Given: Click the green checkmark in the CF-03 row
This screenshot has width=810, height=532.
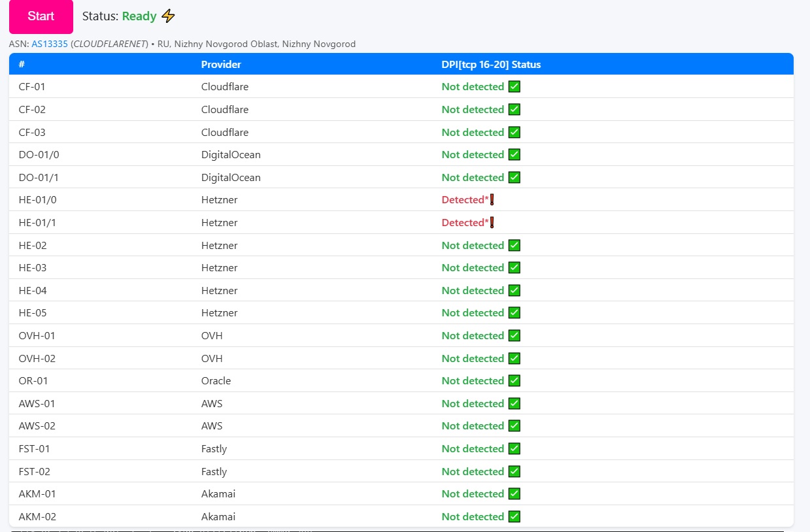Looking at the screenshot, I should (515, 132).
